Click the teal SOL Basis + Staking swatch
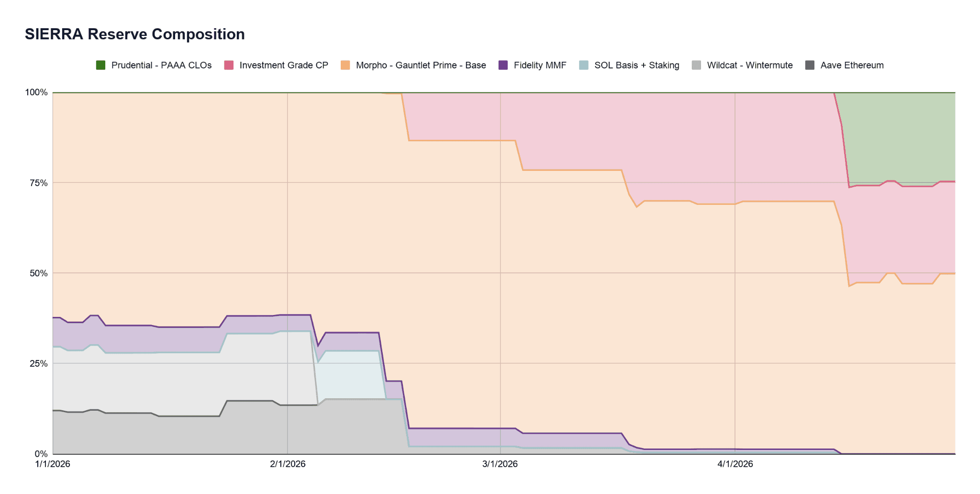Viewport: 980px width, 494px height. click(583, 65)
